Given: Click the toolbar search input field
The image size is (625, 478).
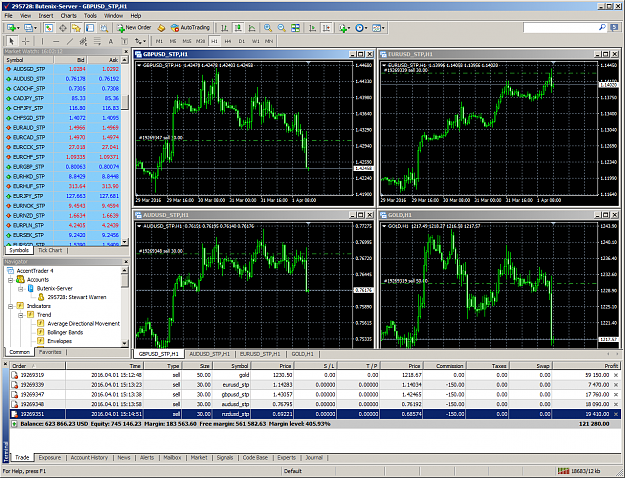Looking at the screenshot, I should coord(560,28).
